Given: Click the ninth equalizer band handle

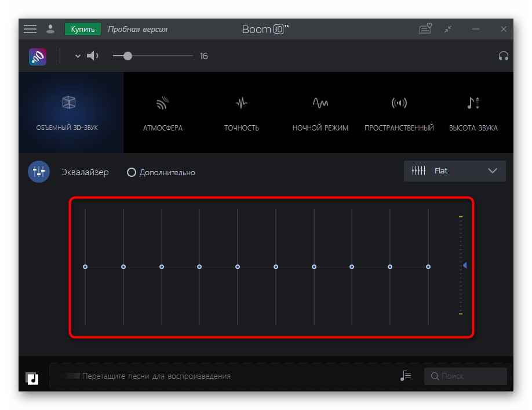Looking at the screenshot, I should [x=390, y=267].
